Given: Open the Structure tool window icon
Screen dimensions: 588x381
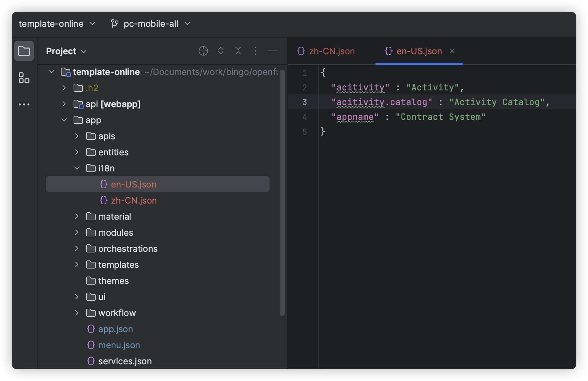Looking at the screenshot, I should [x=24, y=78].
